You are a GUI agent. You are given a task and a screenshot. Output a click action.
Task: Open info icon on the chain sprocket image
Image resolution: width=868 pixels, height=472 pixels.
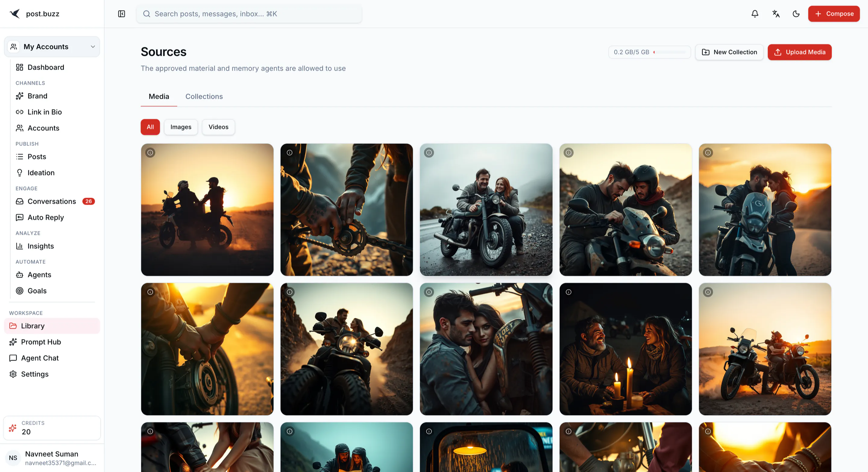click(290, 153)
